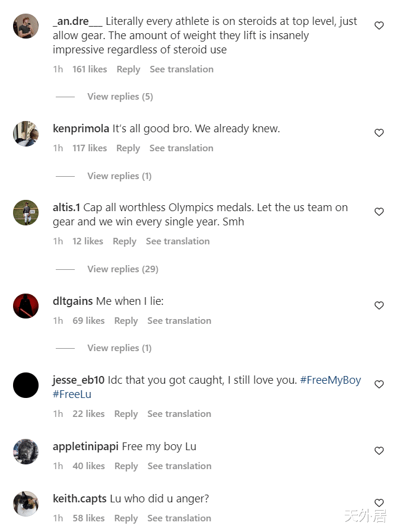
Task: Open the #FreeMyBoy hashtag
Action: 331,380
